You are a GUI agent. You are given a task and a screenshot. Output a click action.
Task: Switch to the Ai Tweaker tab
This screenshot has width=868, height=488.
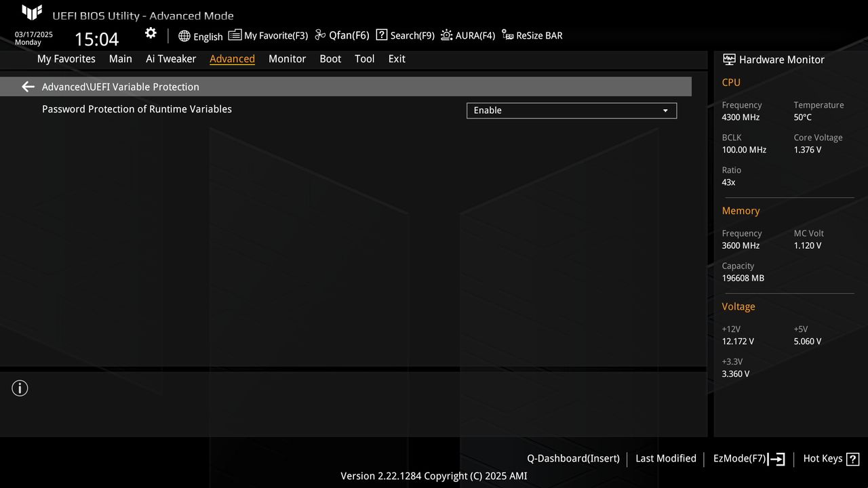click(171, 59)
